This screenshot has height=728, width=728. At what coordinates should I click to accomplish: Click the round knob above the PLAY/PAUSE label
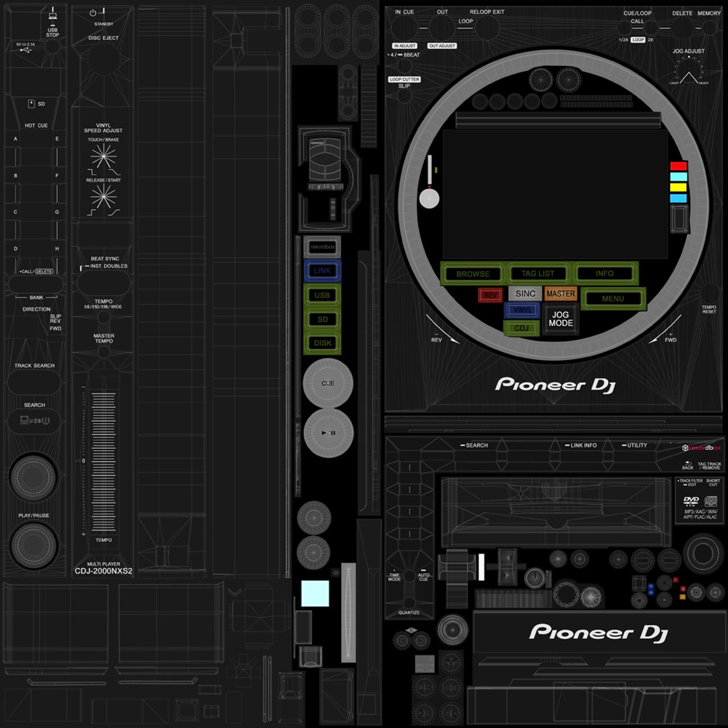(34, 477)
